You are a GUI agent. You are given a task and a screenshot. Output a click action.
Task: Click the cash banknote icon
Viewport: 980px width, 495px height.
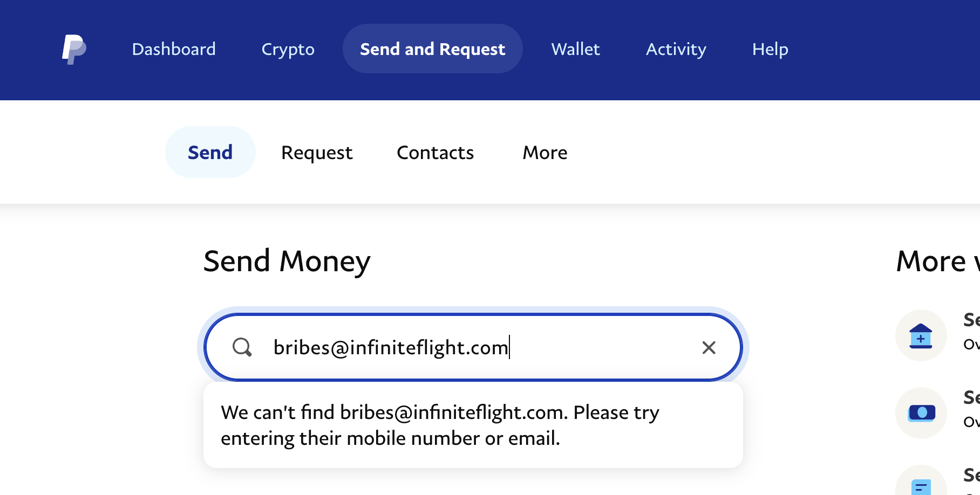click(921, 413)
